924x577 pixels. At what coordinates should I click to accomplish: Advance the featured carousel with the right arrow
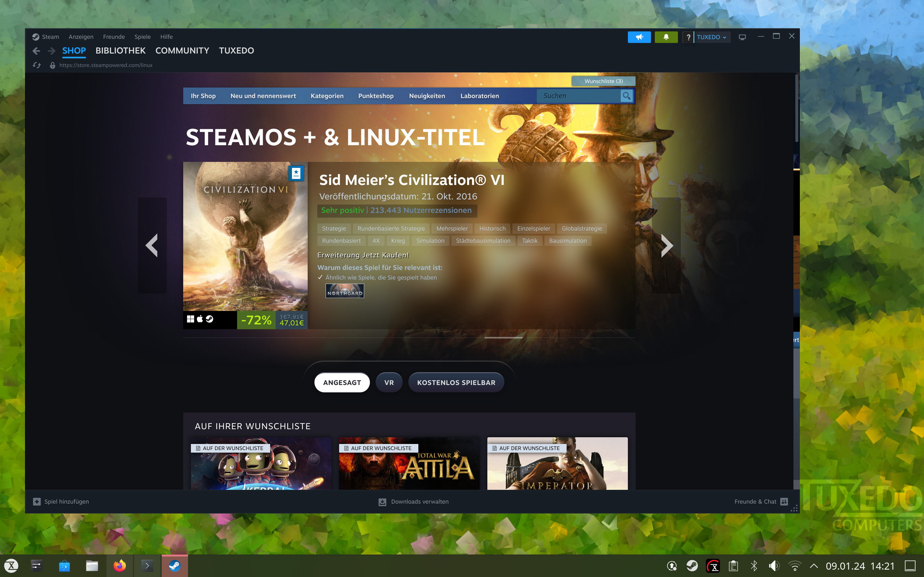click(667, 245)
